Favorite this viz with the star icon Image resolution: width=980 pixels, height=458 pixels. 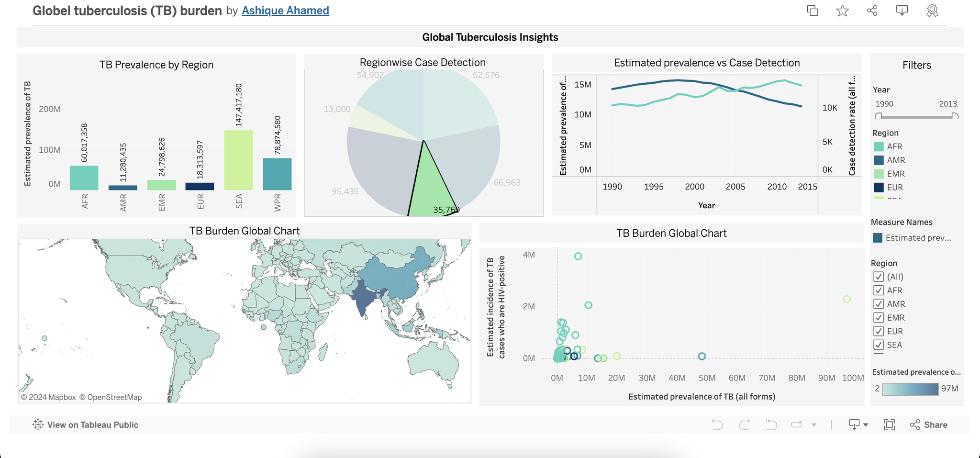pyautogui.click(x=842, y=11)
